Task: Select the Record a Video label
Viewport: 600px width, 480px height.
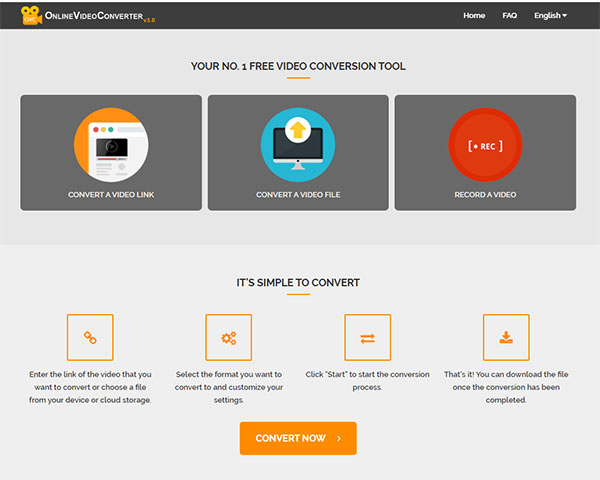Action: coord(485,195)
